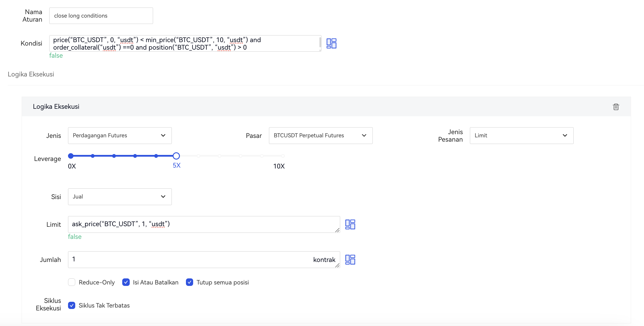Click the 5X leverage slider handle

176,156
